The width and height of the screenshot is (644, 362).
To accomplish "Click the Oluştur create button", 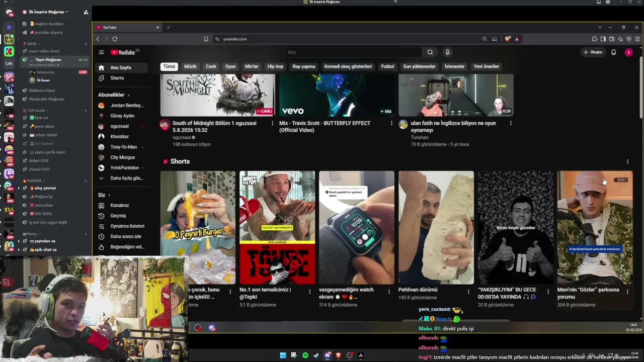I will (x=593, y=52).
